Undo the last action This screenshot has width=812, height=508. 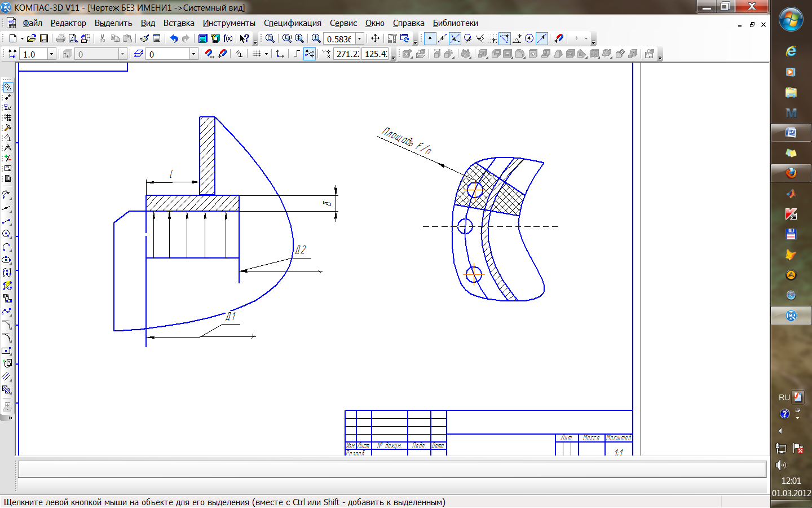tap(174, 38)
